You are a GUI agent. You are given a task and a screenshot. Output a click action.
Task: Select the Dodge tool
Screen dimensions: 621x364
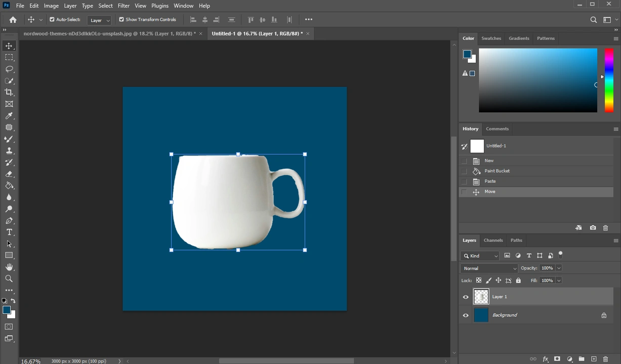pos(9,209)
